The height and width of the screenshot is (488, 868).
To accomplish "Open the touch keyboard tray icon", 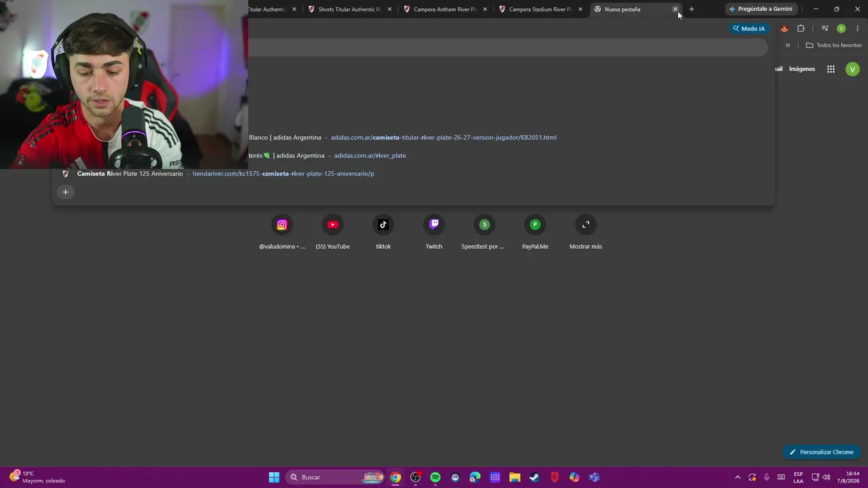I will (x=781, y=477).
